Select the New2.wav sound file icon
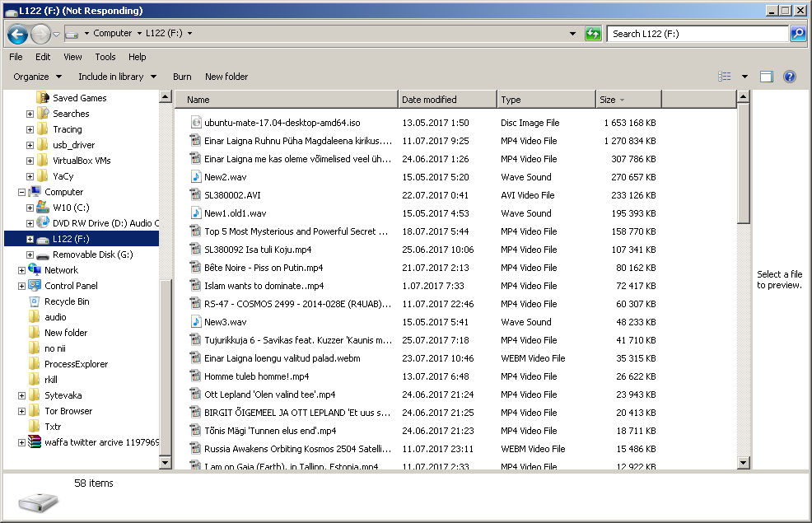This screenshot has height=523, width=812. pos(196,177)
